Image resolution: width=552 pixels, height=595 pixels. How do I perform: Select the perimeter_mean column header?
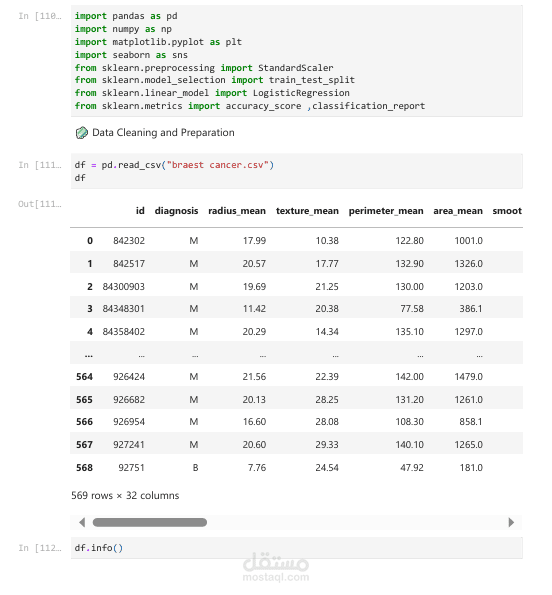pyautogui.click(x=386, y=211)
